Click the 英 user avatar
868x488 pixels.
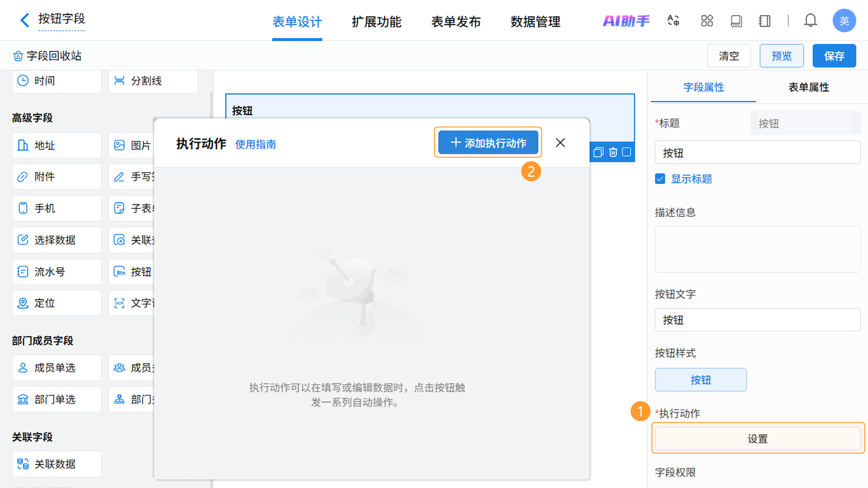(844, 21)
